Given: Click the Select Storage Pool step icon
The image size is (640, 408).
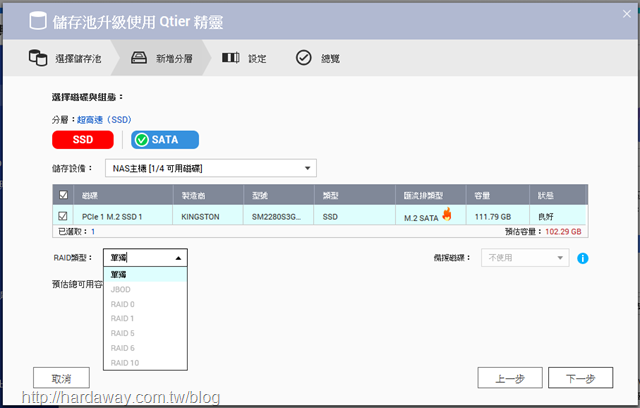Looking at the screenshot, I should point(38,58).
